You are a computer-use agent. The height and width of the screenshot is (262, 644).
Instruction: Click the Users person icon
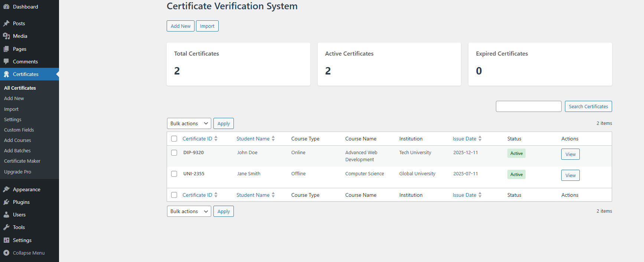point(6,215)
